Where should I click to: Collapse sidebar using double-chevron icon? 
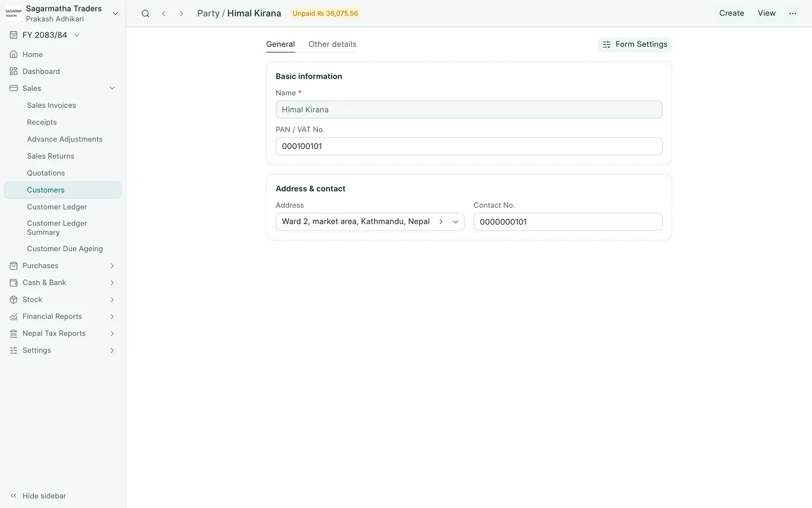[14, 496]
